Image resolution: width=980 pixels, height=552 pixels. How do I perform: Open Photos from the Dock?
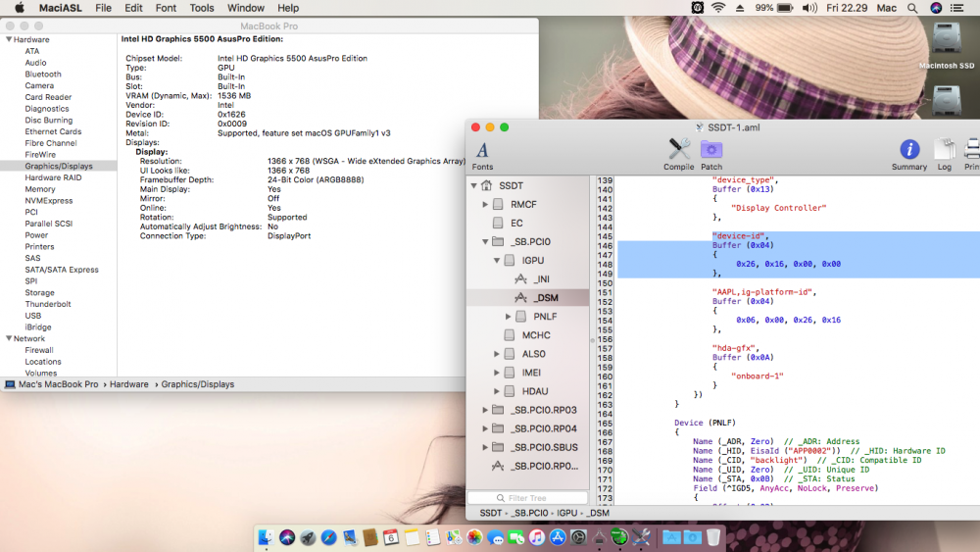click(474, 537)
